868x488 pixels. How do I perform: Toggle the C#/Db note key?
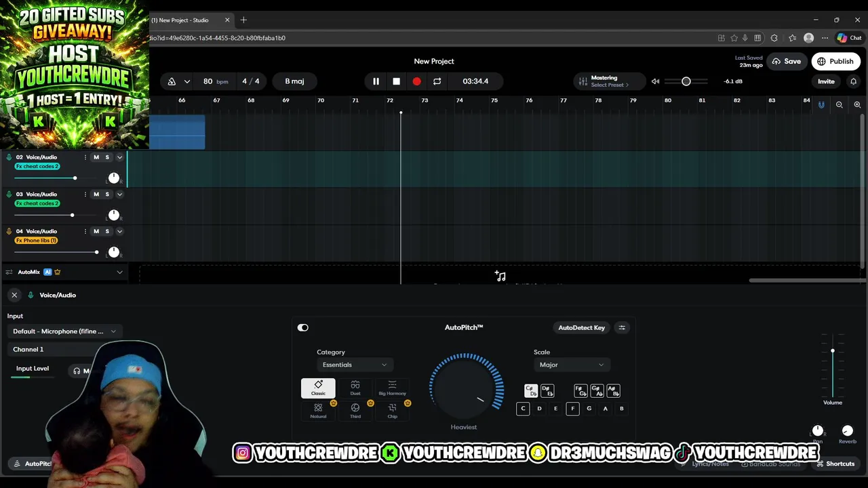(x=531, y=391)
